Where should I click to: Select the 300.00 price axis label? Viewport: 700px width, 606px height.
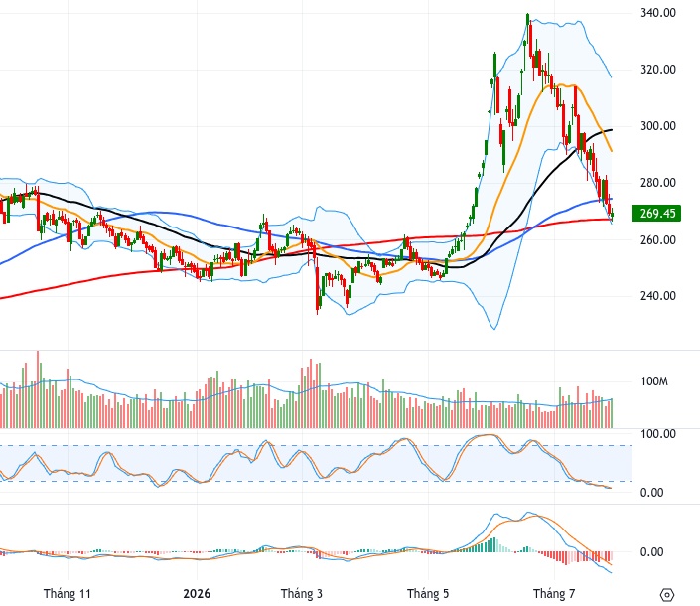[x=658, y=126]
